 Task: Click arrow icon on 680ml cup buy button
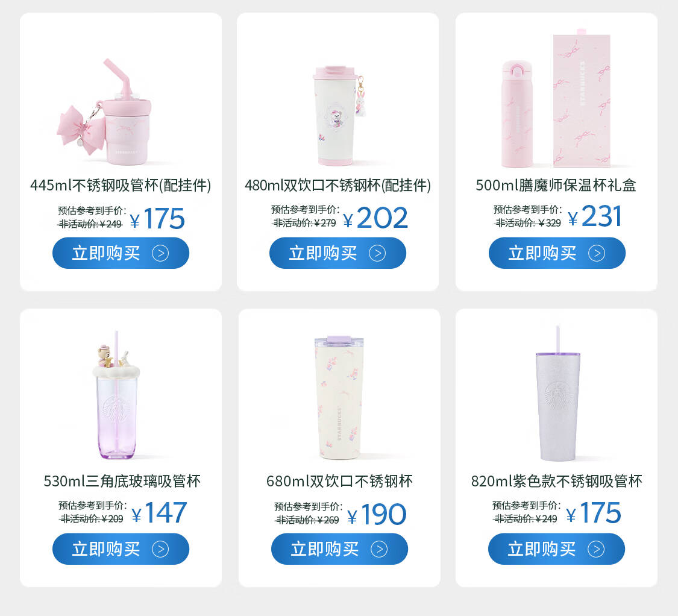coord(379,549)
